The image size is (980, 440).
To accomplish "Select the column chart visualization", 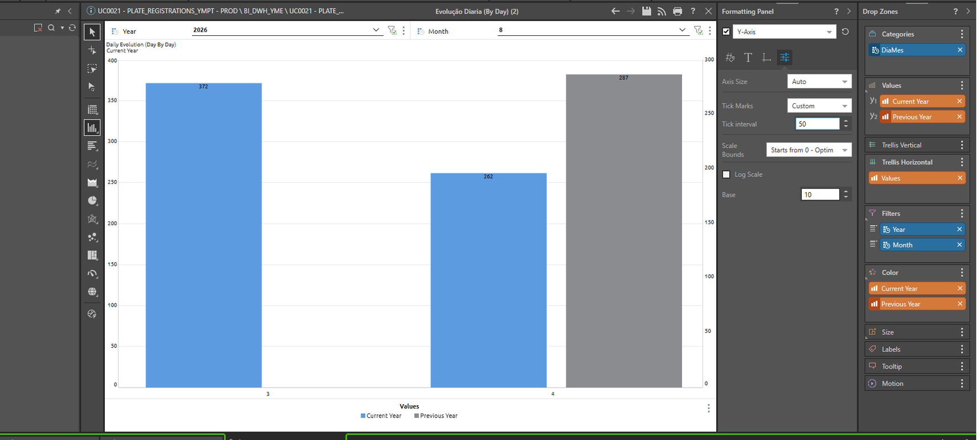I will pos(92,128).
